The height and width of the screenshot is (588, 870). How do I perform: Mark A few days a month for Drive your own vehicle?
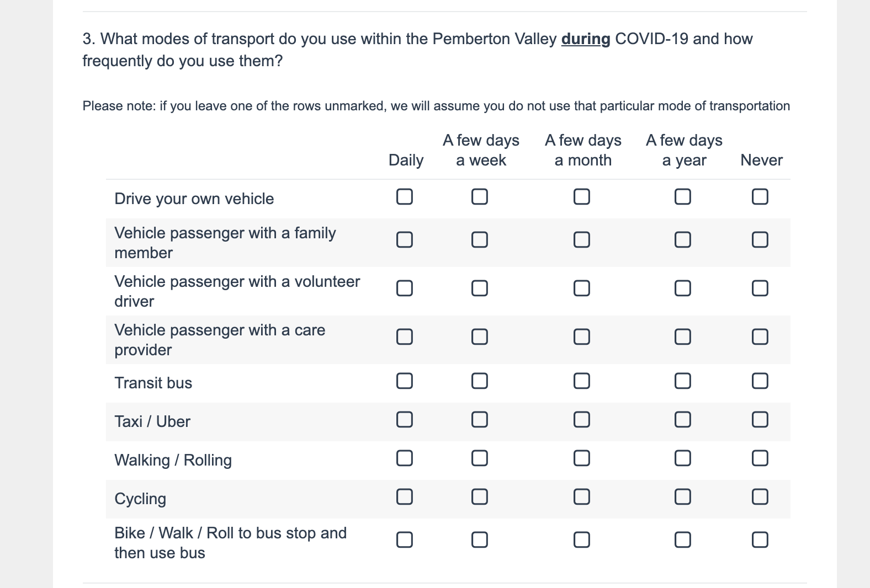[582, 197]
